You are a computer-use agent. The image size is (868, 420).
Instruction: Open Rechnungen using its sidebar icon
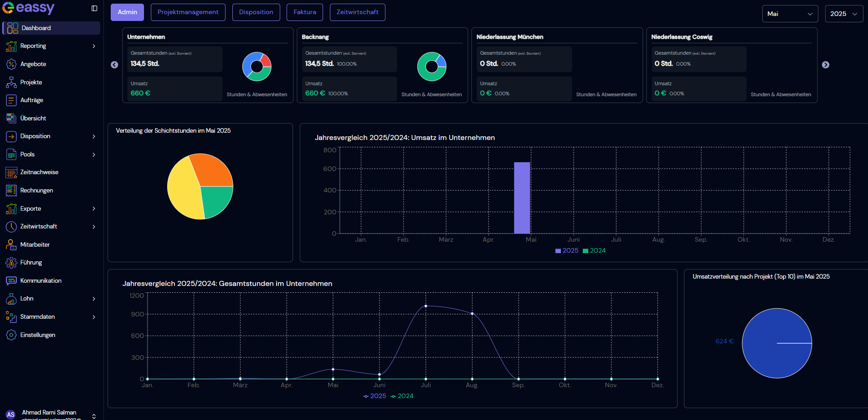tap(11, 191)
